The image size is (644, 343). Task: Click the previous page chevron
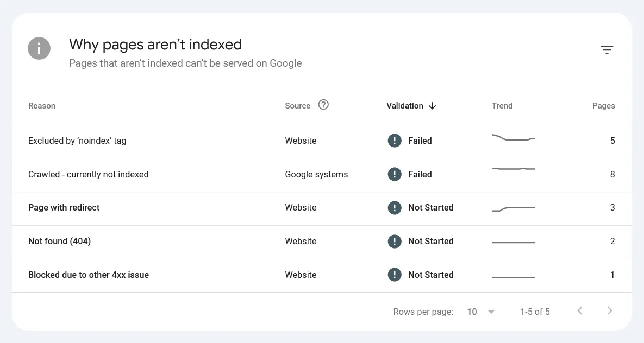point(579,310)
